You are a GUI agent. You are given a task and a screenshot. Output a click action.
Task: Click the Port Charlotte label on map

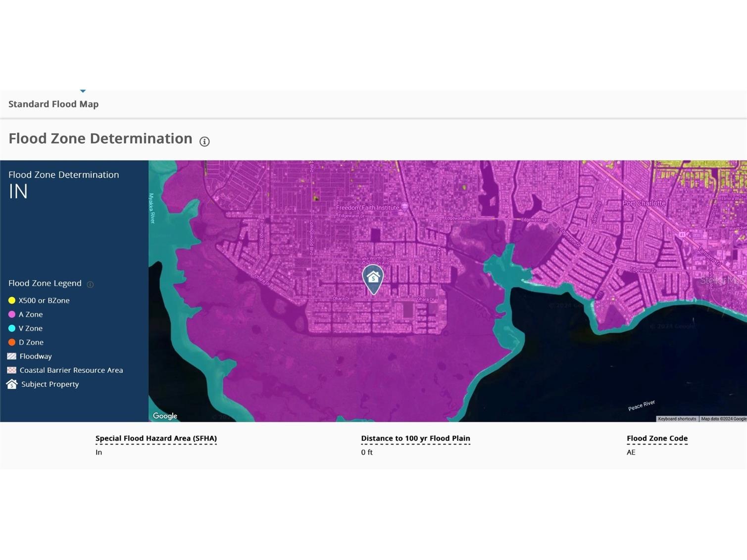click(x=644, y=204)
